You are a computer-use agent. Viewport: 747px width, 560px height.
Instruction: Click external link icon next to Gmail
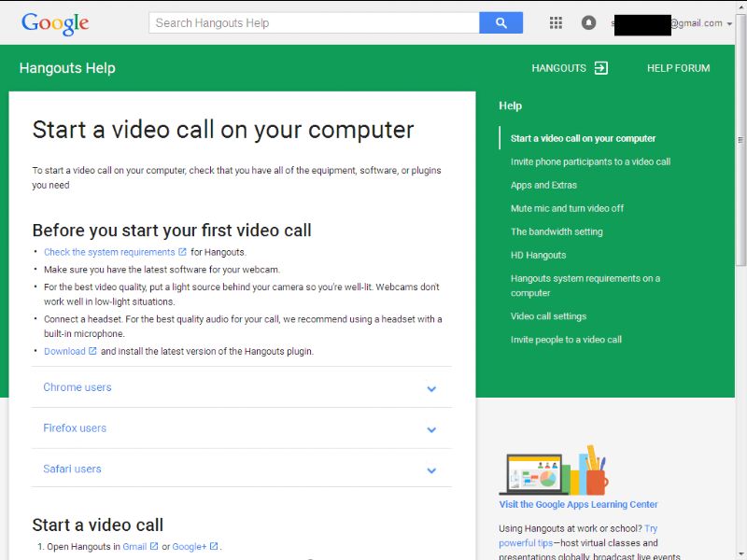click(154, 546)
